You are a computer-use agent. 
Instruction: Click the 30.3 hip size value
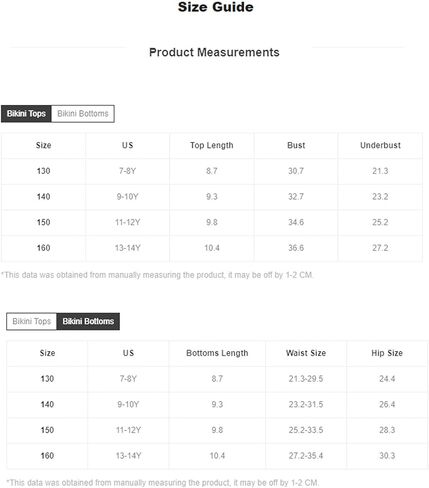coord(387,456)
